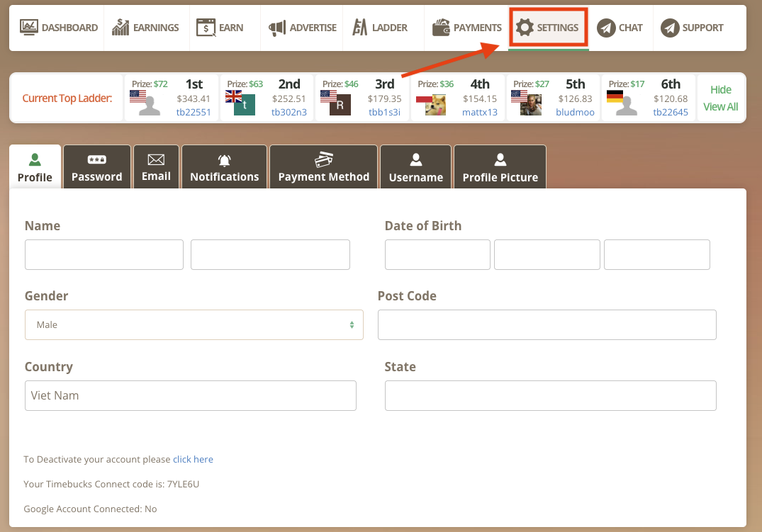The width and height of the screenshot is (762, 532).
Task: Focus the Country text field
Action: tap(190, 395)
